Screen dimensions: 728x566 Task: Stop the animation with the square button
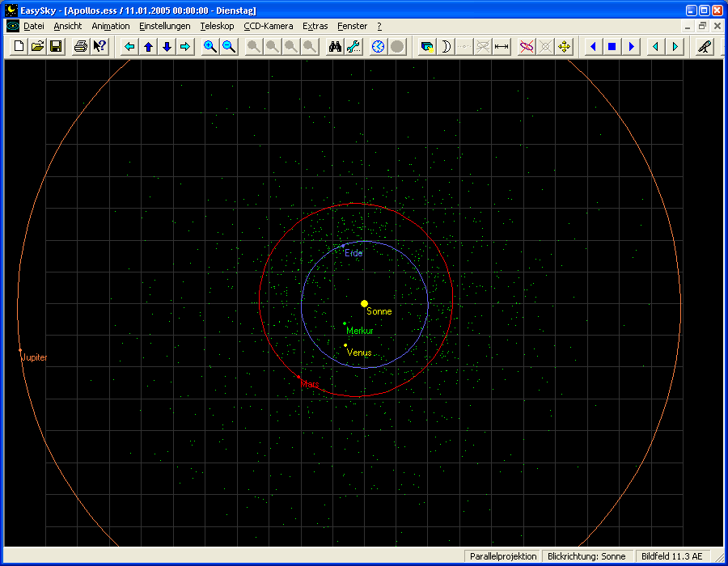click(612, 47)
